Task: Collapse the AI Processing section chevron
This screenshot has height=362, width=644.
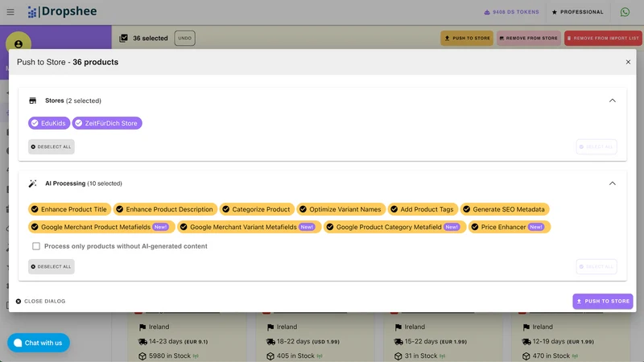Action: coord(613,183)
